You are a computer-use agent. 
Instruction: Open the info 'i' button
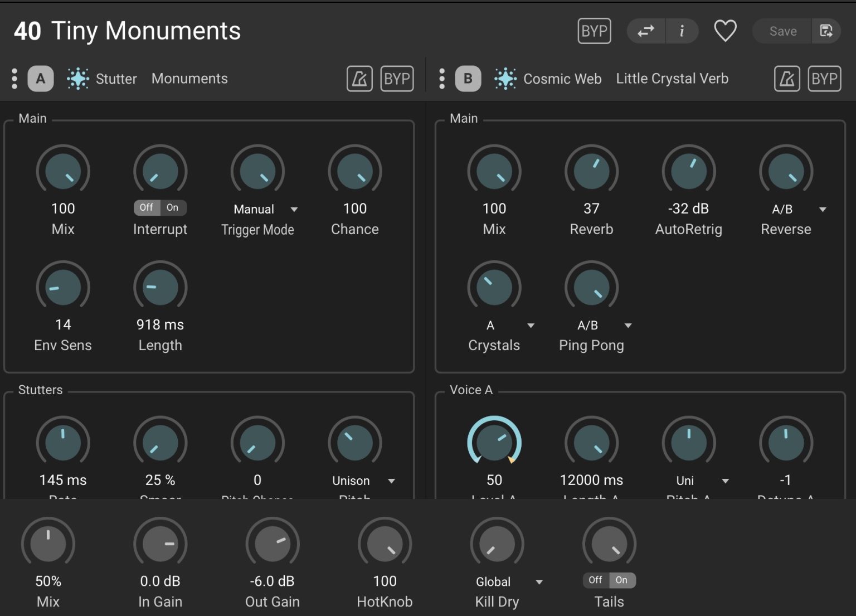coord(682,31)
